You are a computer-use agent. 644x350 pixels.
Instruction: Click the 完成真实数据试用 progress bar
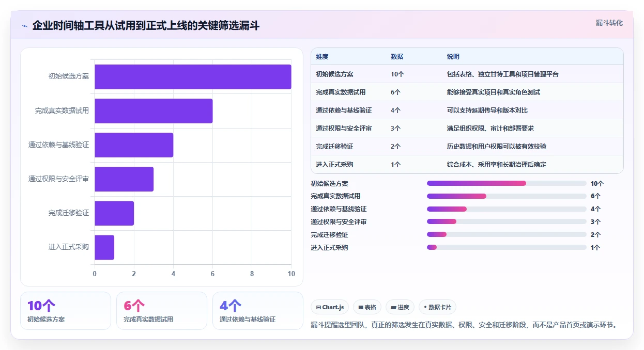(x=507, y=196)
